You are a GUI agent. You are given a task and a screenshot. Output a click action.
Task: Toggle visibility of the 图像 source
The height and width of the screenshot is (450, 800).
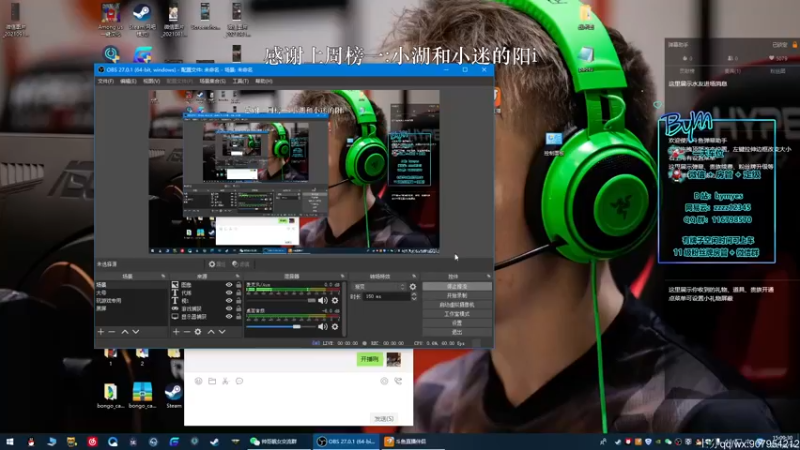pos(229,285)
